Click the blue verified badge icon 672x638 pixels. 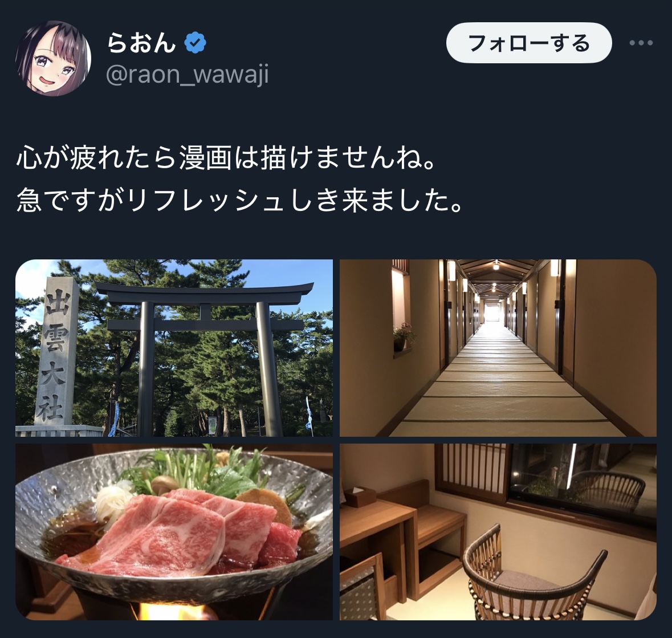pos(196,43)
